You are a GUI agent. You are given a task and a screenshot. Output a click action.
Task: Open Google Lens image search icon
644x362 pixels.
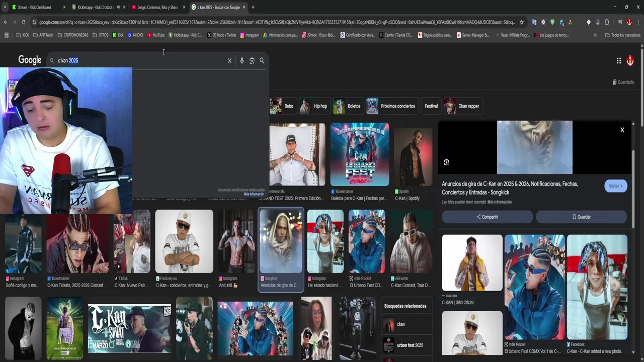pyautogui.click(x=252, y=60)
